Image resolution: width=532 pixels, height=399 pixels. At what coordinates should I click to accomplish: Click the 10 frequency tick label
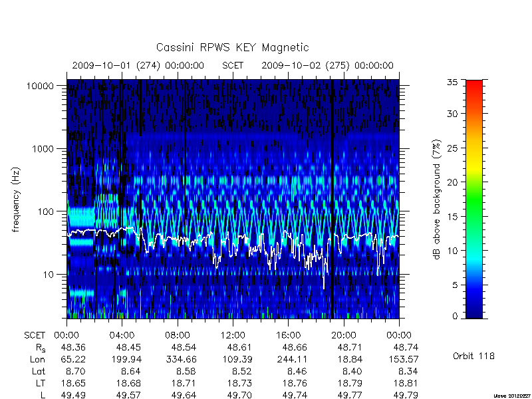click(49, 274)
